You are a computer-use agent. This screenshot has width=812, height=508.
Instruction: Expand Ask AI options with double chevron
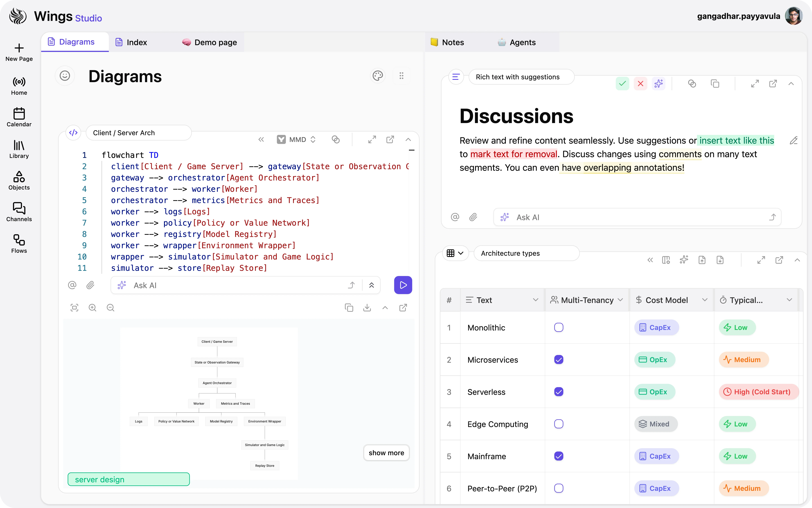371,285
